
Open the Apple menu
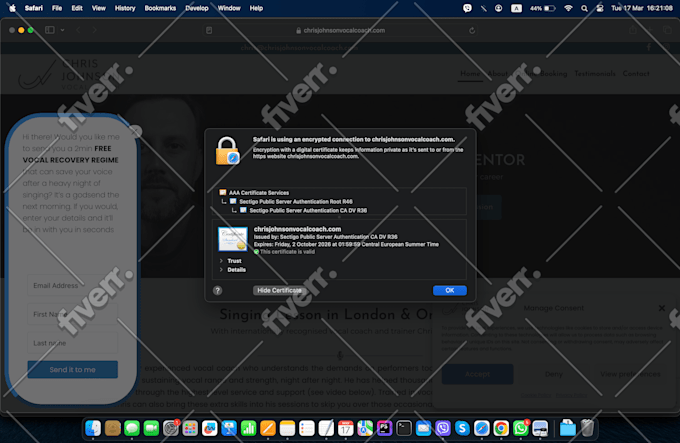12,8
